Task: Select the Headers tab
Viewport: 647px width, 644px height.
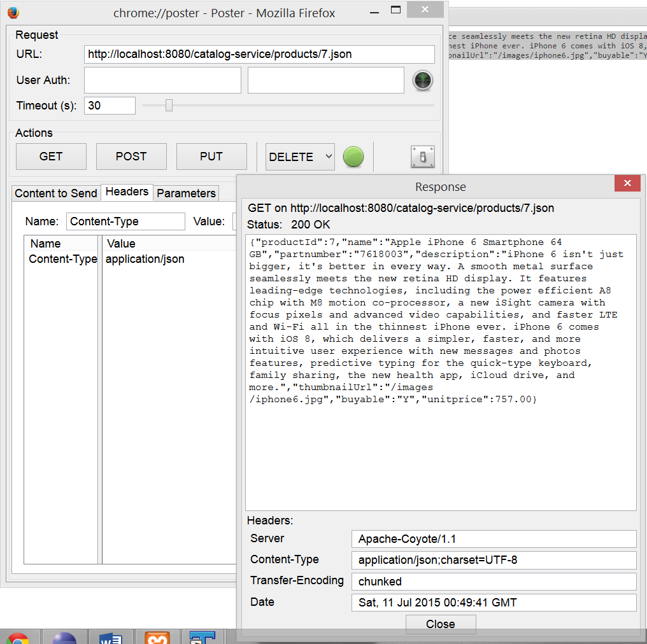Action: pyautogui.click(x=127, y=192)
